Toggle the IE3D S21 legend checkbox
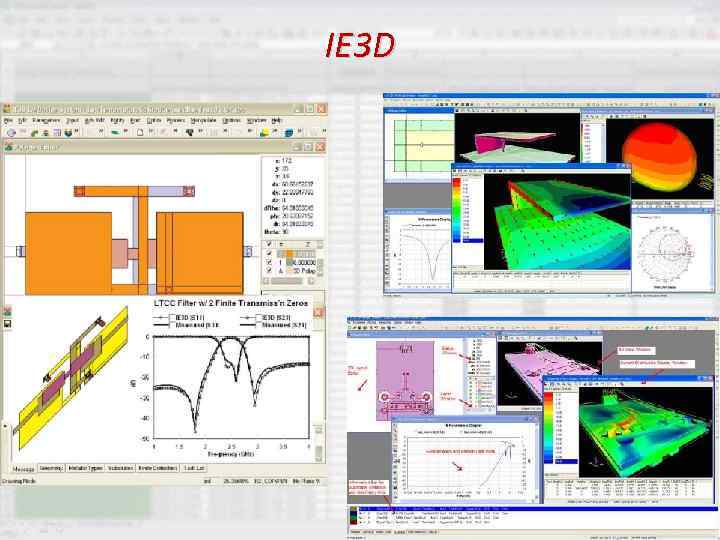Viewport: 720px width, 540px height. (x=258, y=318)
